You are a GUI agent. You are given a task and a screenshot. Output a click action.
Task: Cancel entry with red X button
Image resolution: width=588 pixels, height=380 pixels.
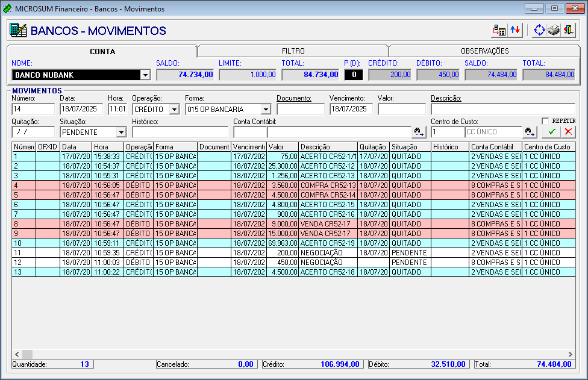[568, 132]
